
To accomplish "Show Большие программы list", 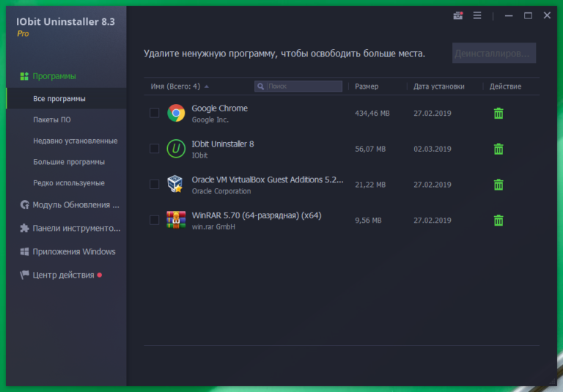I will tap(69, 162).
